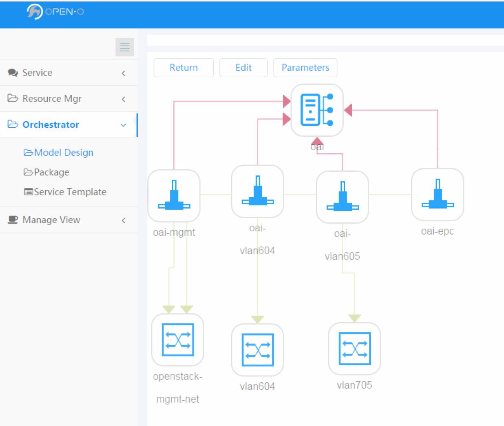Expand the Resource Mgr chevron
This screenshot has width=504, height=426.
(124, 99)
